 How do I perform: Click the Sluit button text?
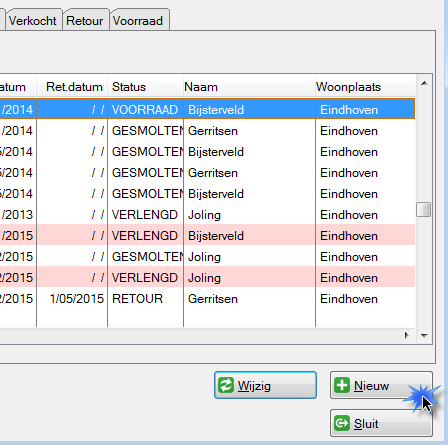[366, 424]
